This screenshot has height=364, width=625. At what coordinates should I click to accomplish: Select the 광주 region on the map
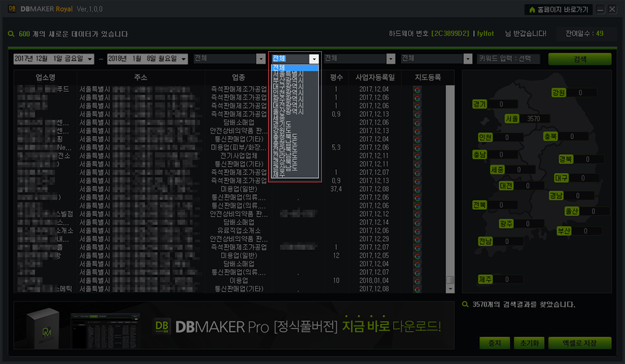pos(506,224)
